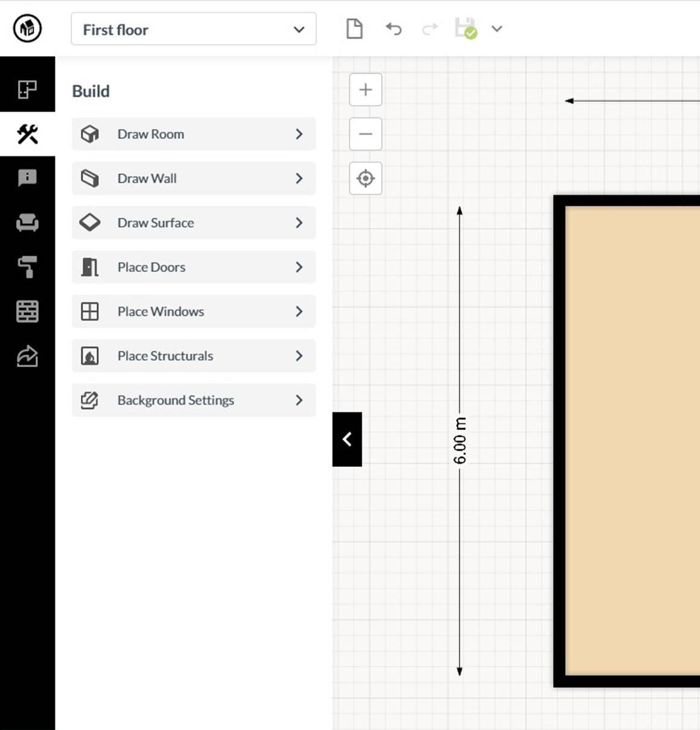This screenshot has height=730, width=700.
Task: Collapse the Build side panel
Action: tap(347, 439)
